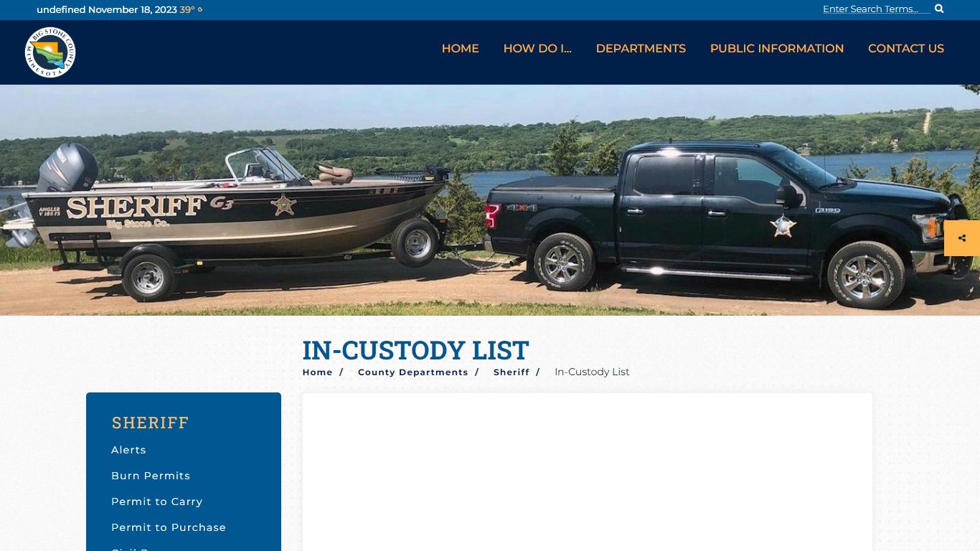Open Burn Permits sidebar link
Viewport: 980px width, 551px height.
click(x=151, y=476)
